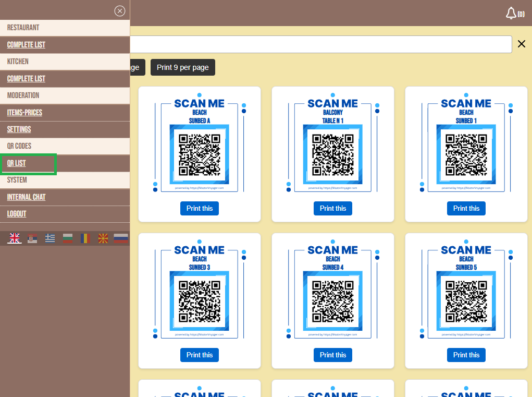Viewport: 532px width, 397px height.
Task: Print the Beach Sunbed 1 QR code
Action: pyautogui.click(x=466, y=208)
